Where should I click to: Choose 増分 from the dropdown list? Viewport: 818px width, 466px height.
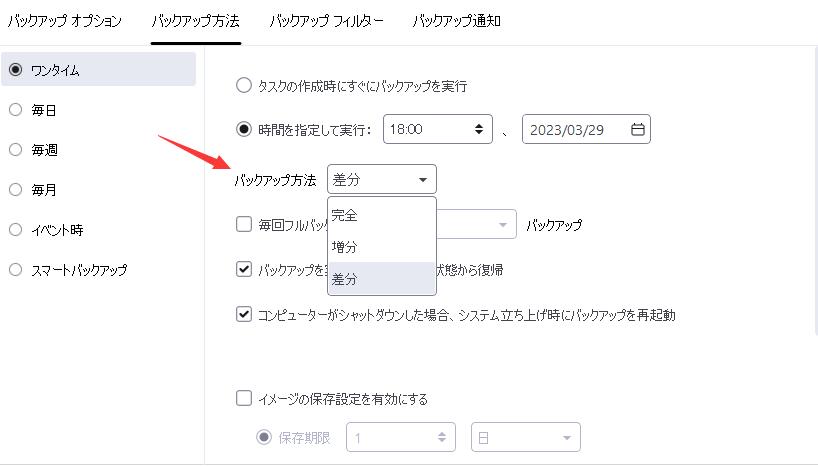pos(381,246)
